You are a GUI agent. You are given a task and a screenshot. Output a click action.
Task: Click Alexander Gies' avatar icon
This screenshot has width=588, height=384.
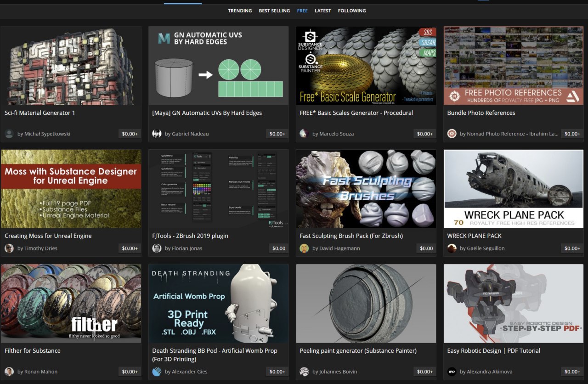[x=157, y=372]
